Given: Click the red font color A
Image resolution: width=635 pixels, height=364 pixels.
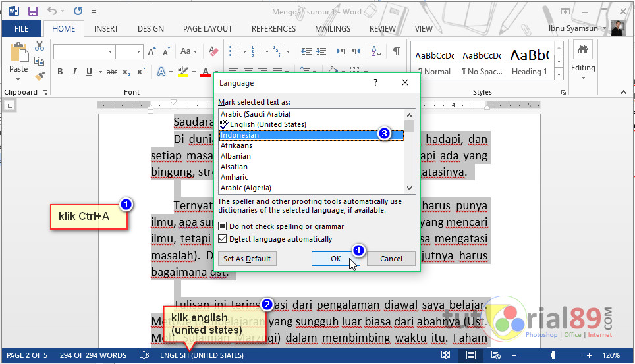Looking at the screenshot, I should (x=206, y=72).
